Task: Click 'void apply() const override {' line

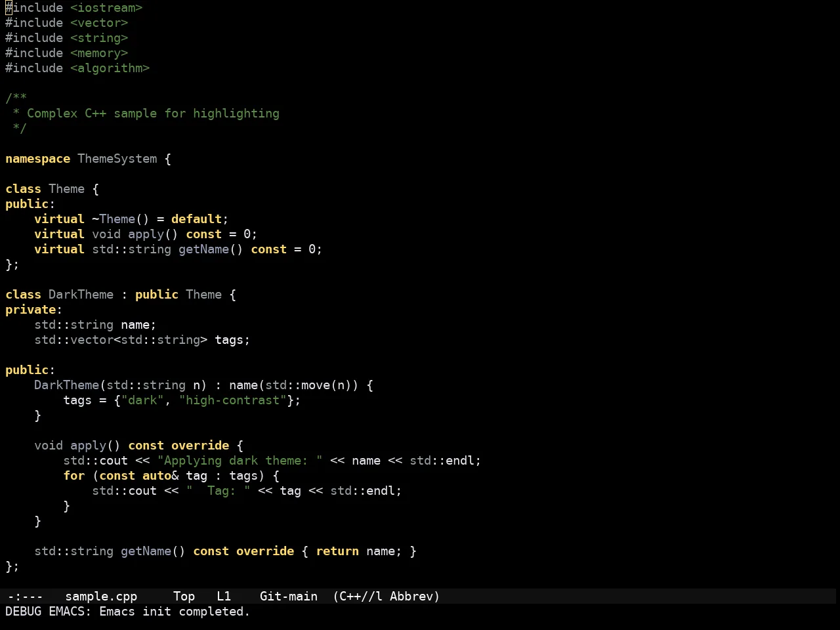Action: 138,446
